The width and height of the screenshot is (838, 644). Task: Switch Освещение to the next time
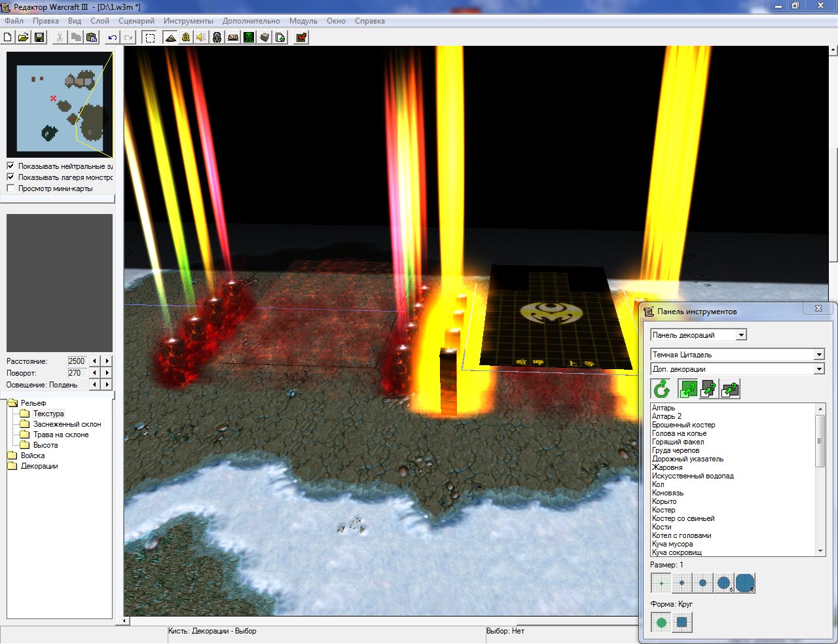tap(107, 385)
